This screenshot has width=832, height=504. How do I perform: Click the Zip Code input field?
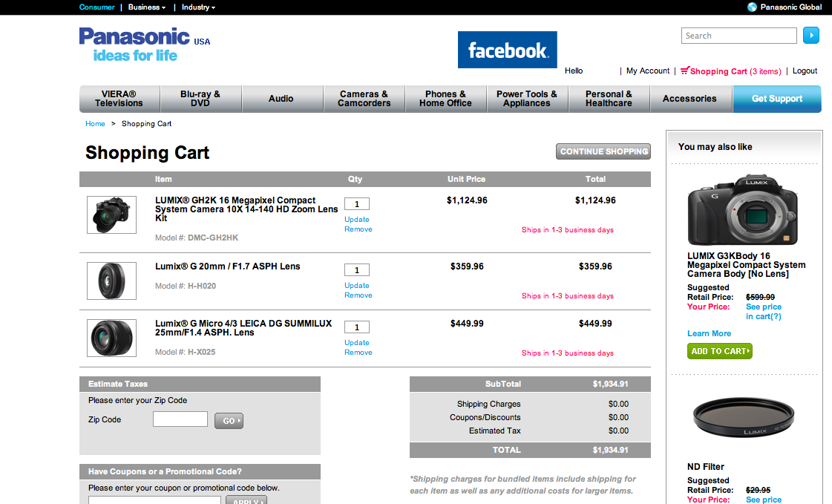click(x=180, y=419)
